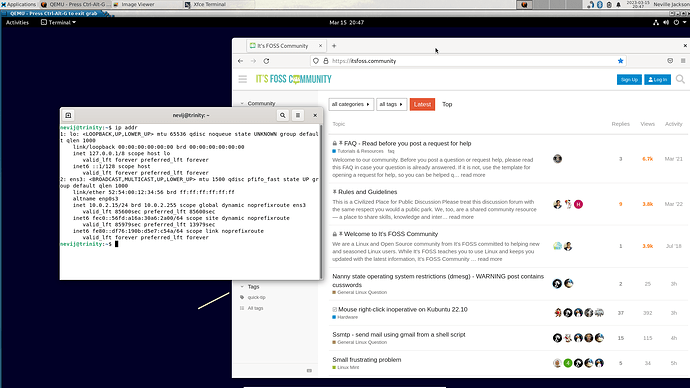Sort topics by Views column header
Image resolution: width=690 pixels, height=388 pixels.
click(647, 124)
